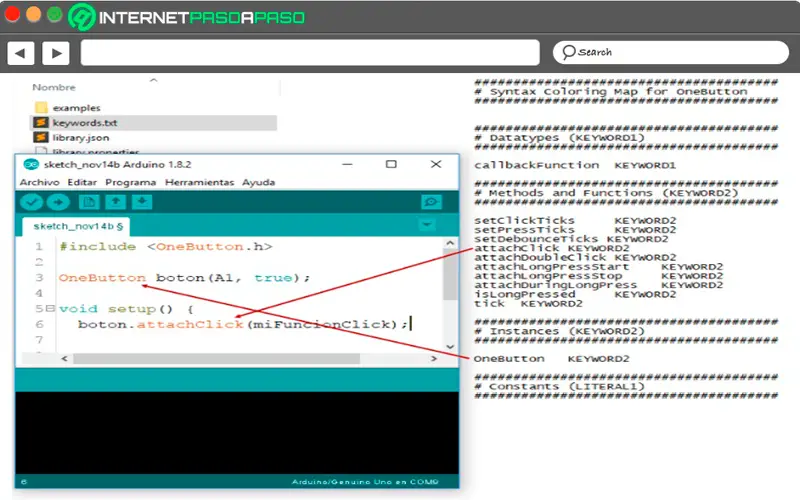Viewport: 800px width, 500px height.
Task: Click the horizontal scrollbar thumb in editor
Action: pyautogui.click(x=216, y=359)
